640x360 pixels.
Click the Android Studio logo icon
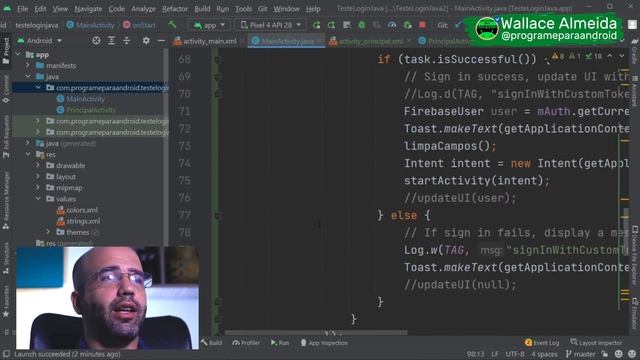tap(7, 8)
